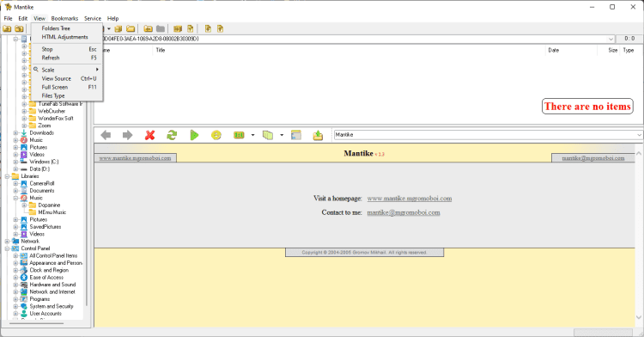This screenshot has height=337, width=644.
Task: Open the Mantike page title dropdown arrow
Action: [639, 135]
